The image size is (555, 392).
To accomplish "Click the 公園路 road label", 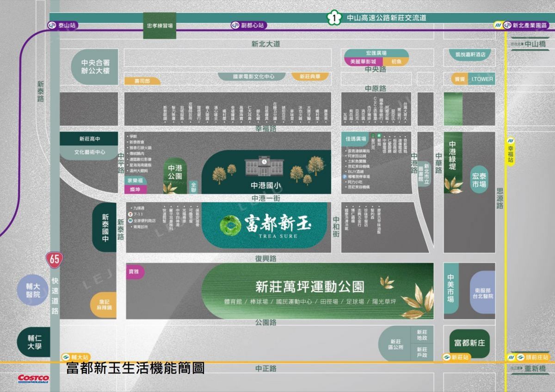I will (x=266, y=323).
